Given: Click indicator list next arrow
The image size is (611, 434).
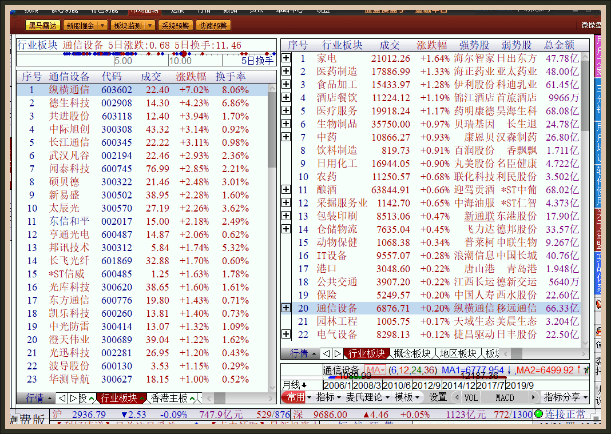Looking at the screenshot, I should click(x=533, y=397).
